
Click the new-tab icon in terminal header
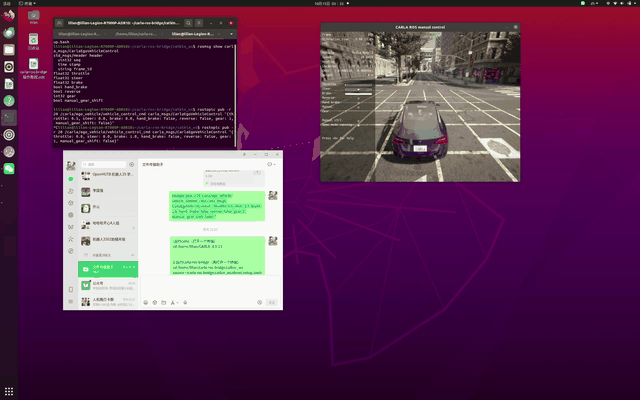point(59,23)
